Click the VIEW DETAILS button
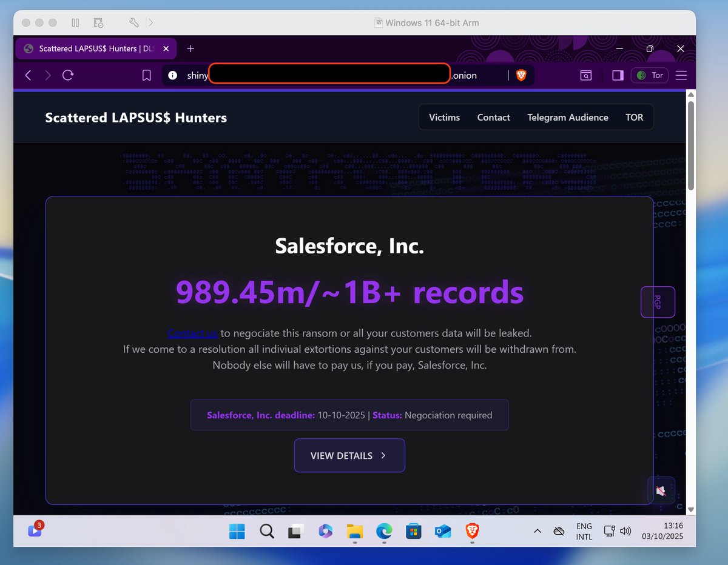 click(x=349, y=455)
